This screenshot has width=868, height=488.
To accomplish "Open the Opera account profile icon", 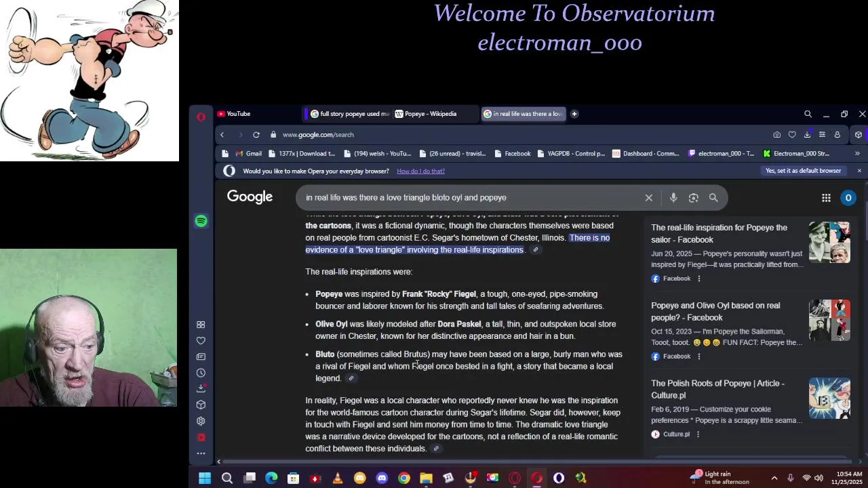I will [x=837, y=135].
